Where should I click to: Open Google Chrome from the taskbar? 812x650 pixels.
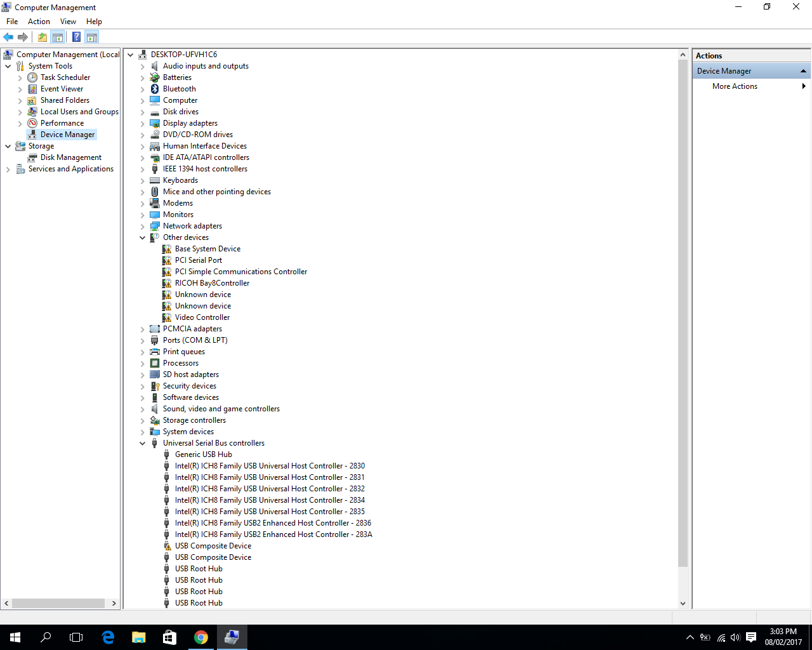pyautogui.click(x=200, y=637)
